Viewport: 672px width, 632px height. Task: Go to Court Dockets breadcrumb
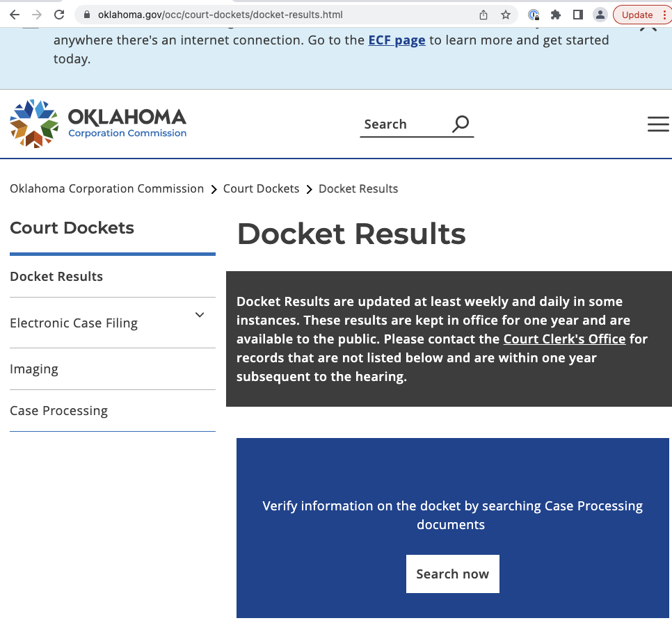click(x=261, y=188)
